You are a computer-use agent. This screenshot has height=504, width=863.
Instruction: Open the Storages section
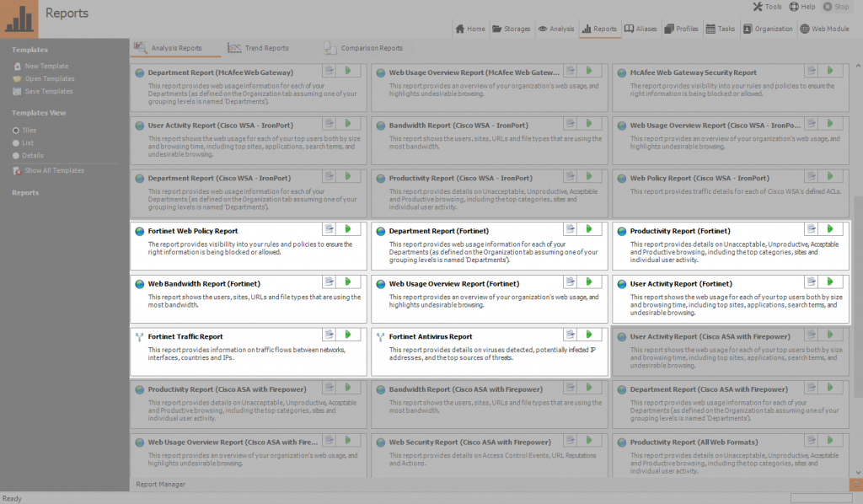point(512,29)
